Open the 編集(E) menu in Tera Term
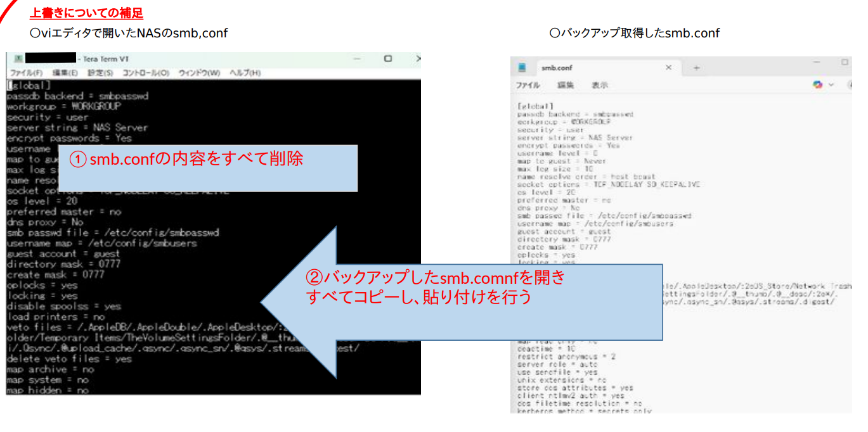The width and height of the screenshot is (868, 432). 65,73
